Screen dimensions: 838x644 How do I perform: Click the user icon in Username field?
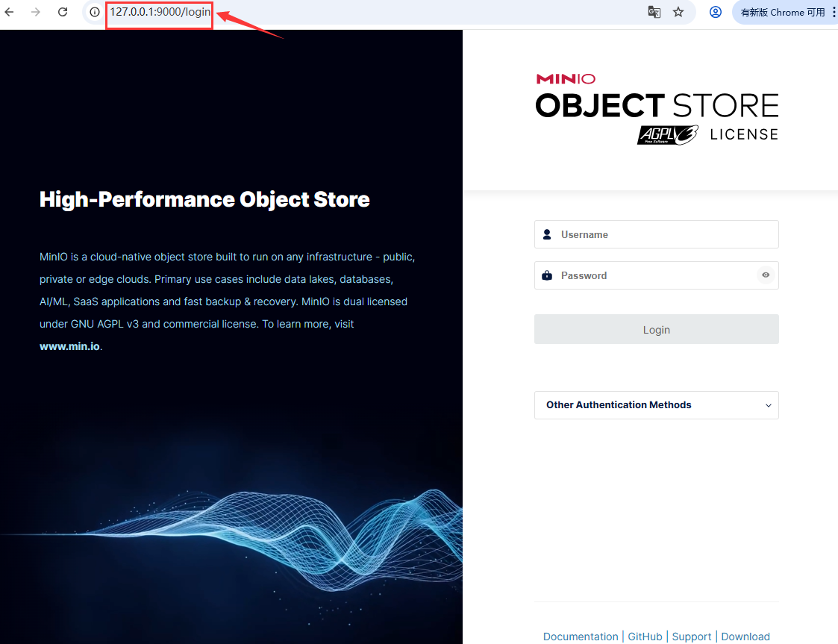coord(547,234)
